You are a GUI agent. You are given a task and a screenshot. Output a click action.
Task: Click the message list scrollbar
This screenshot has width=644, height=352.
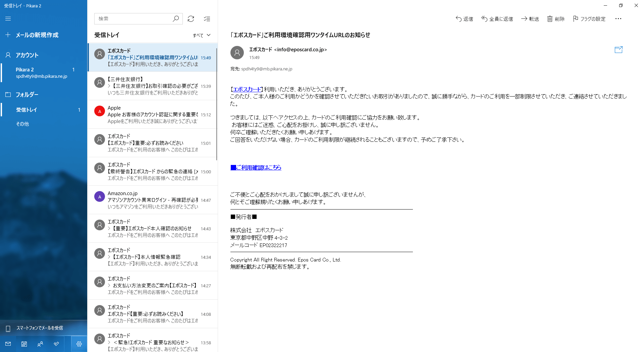(217, 104)
